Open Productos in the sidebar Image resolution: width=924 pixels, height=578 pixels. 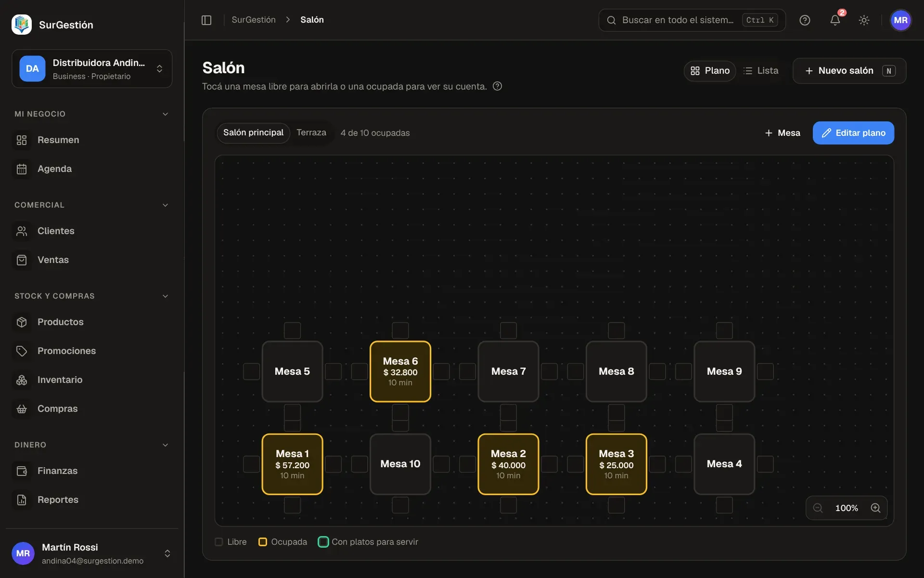coord(92,322)
